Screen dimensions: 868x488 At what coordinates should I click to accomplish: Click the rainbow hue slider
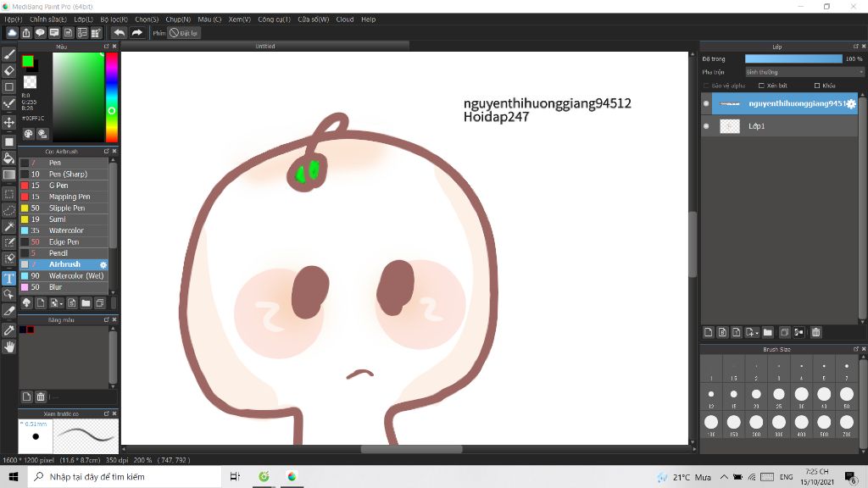click(x=111, y=97)
